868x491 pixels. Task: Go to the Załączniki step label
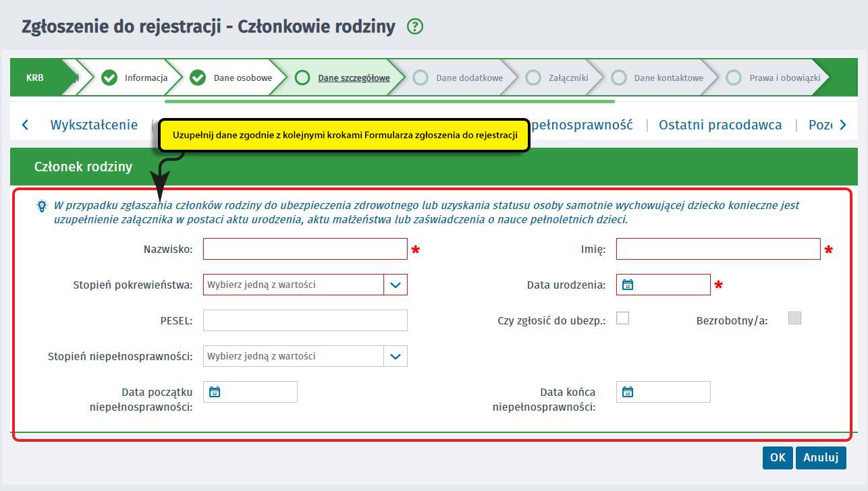click(x=568, y=78)
